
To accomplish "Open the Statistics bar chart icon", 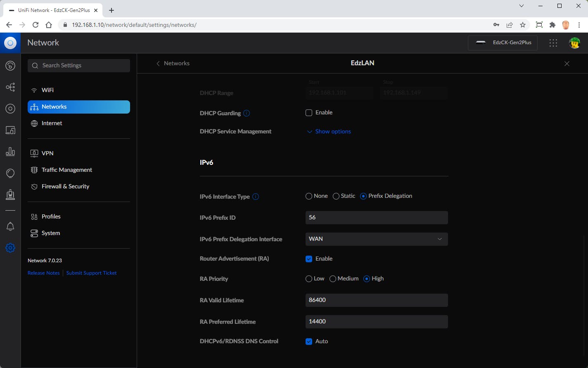I will (x=10, y=152).
